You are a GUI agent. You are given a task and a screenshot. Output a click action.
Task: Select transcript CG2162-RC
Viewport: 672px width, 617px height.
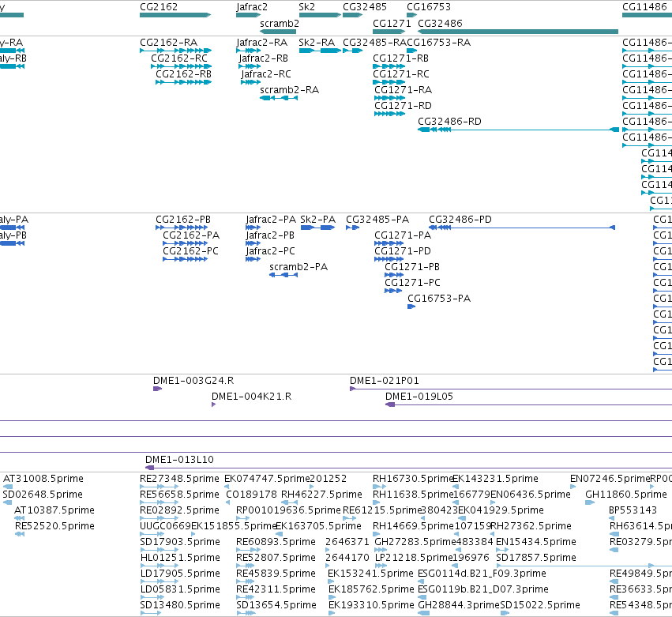tap(182, 66)
